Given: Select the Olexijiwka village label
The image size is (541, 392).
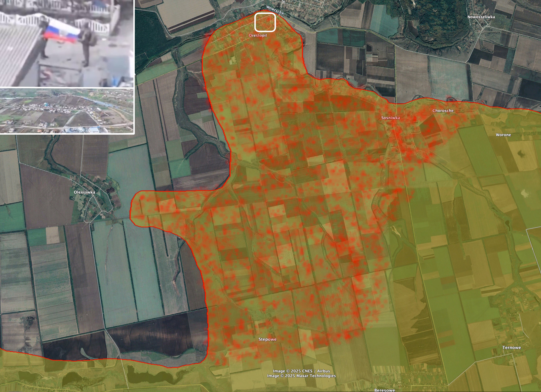Looking at the screenshot, I should click(85, 192).
